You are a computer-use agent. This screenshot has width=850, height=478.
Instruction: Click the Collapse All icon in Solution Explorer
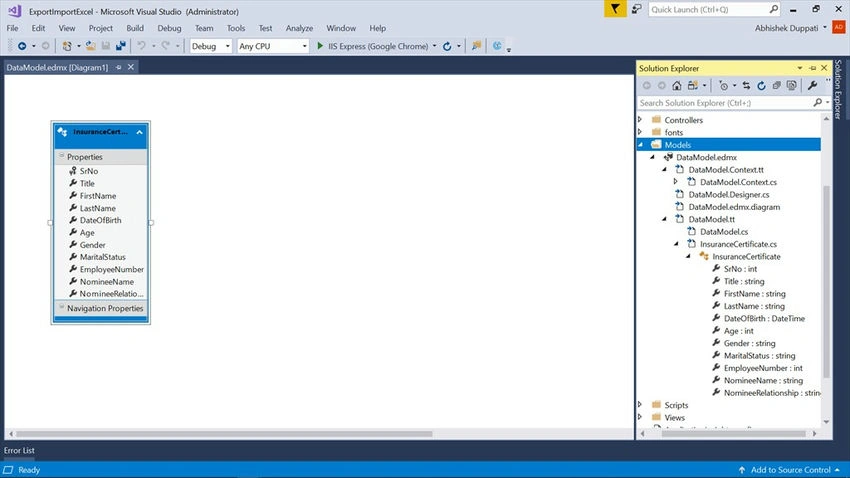click(776, 86)
